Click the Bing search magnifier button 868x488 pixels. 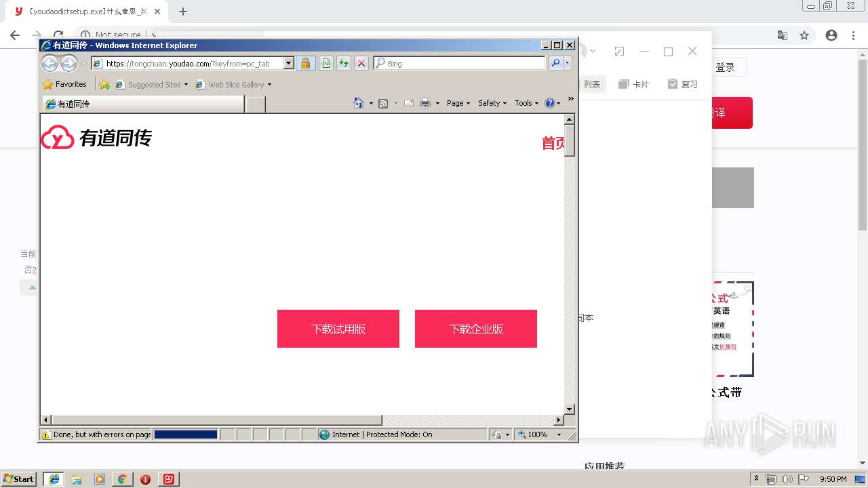[x=555, y=63]
